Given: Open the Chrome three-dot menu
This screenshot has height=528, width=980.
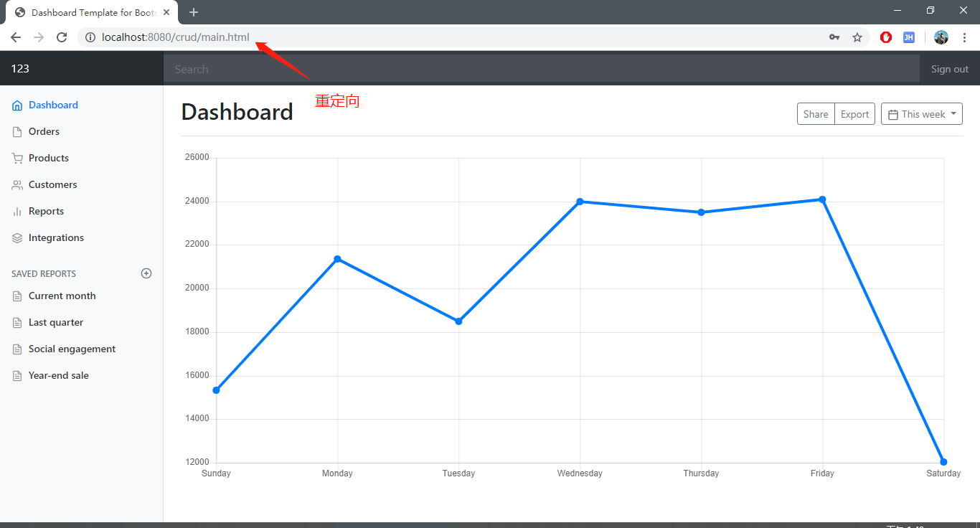Looking at the screenshot, I should coord(965,37).
